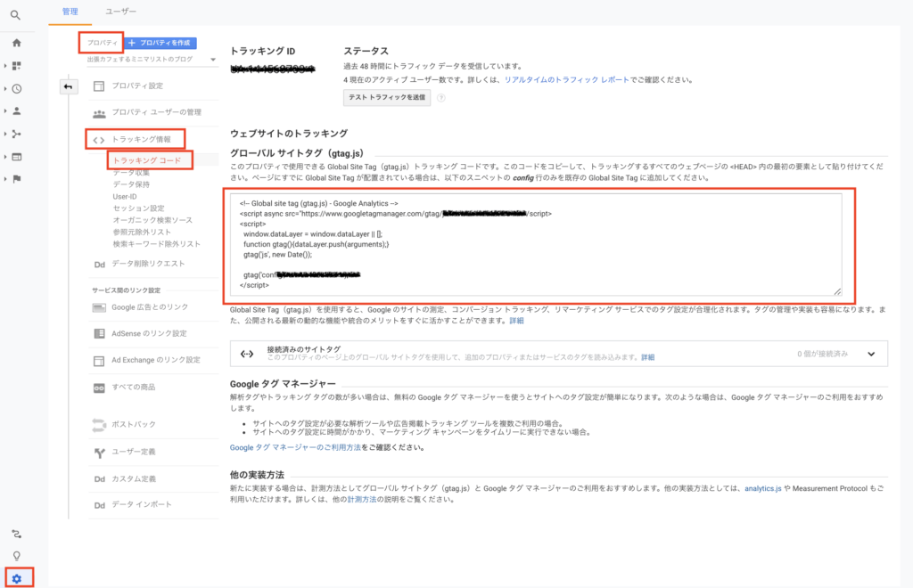
Task: Click inside the gtag.js tracking code box
Action: (x=536, y=244)
